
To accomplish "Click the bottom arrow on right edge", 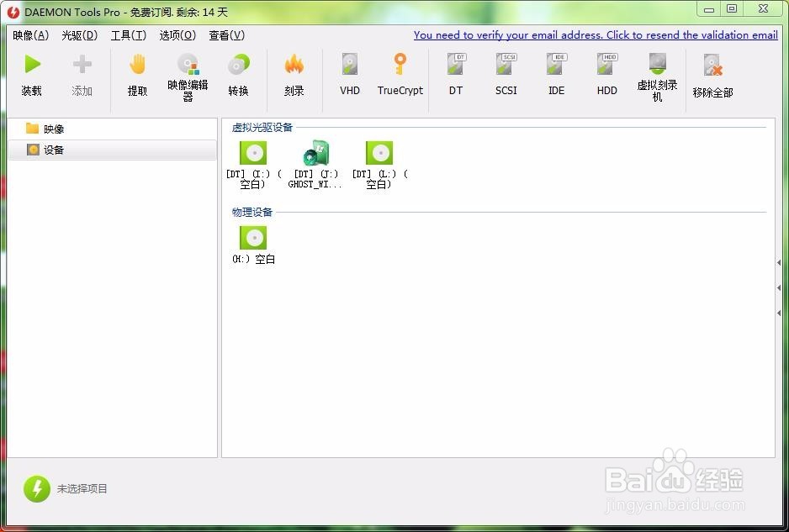I will coord(779,313).
